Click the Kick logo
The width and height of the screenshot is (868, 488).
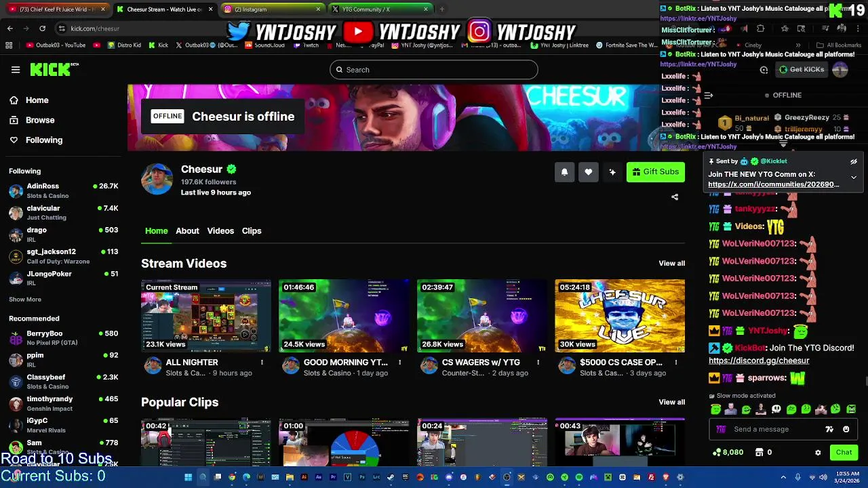(54, 69)
